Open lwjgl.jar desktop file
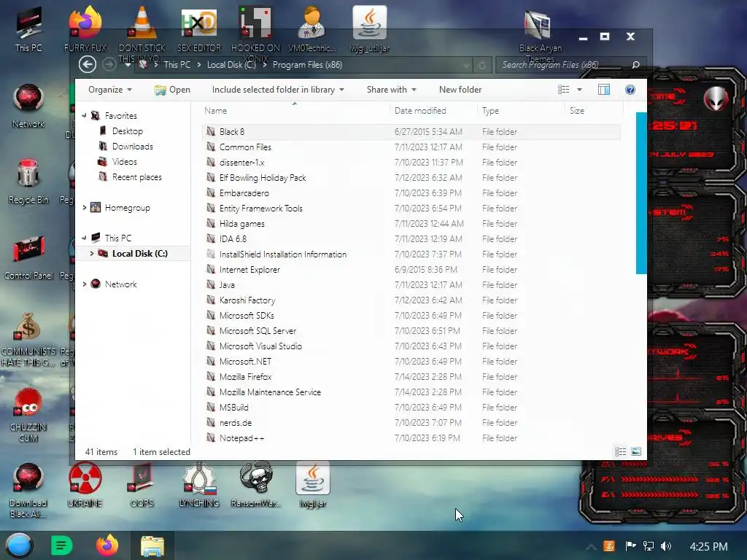 click(x=312, y=485)
